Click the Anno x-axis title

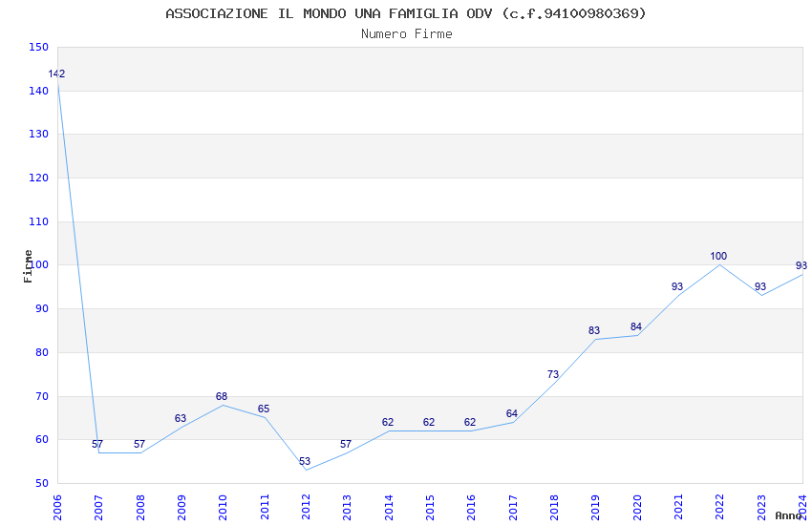(788, 515)
